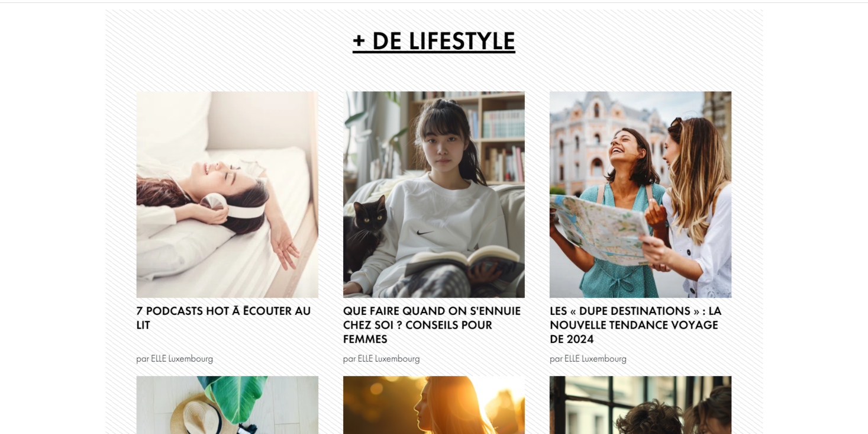Open article 7 Podcasts Hot à écouter au lit
Screen dimensions: 868x434
224,318
